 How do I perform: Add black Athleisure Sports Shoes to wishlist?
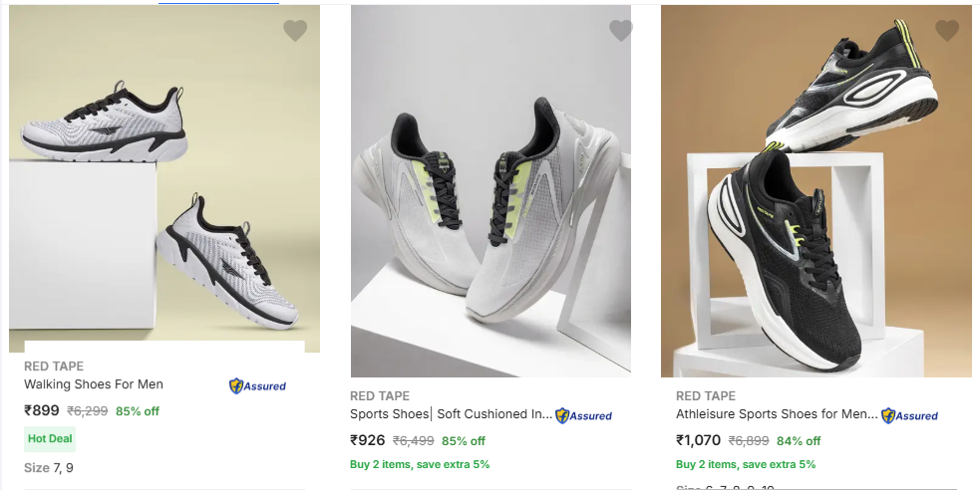(947, 31)
